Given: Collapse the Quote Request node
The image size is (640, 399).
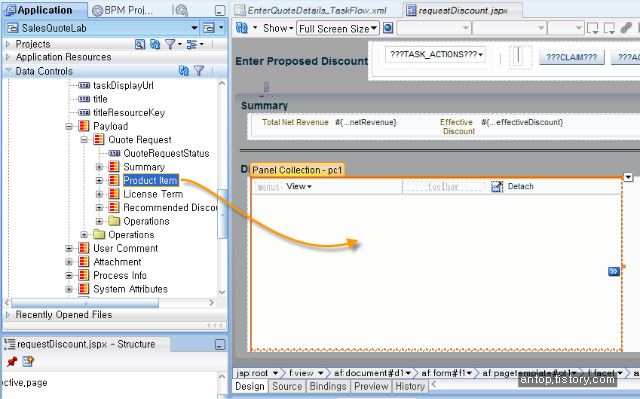Looking at the screenshot, I should 84,140.
